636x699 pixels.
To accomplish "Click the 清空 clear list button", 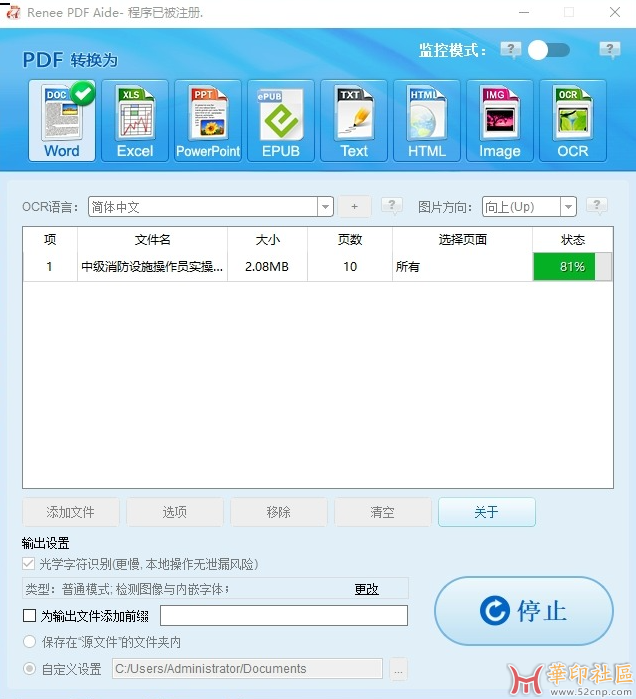I will [383, 512].
